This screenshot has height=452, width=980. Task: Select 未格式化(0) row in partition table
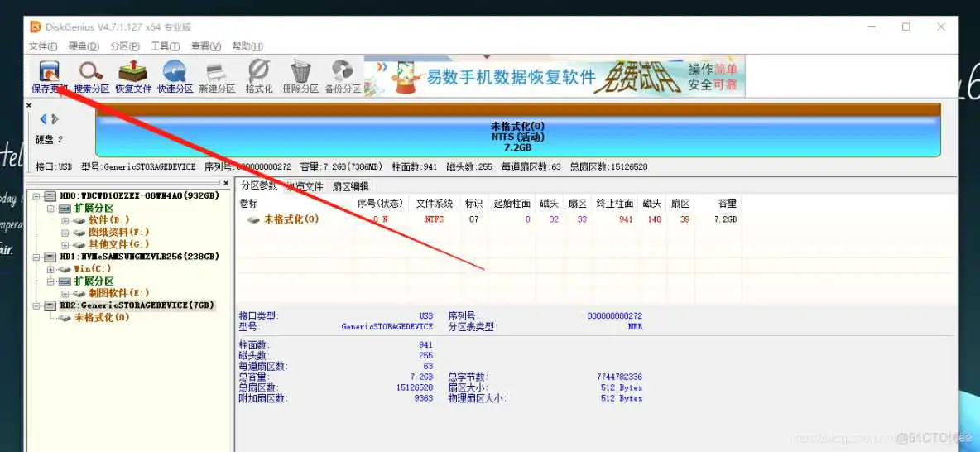(489, 219)
